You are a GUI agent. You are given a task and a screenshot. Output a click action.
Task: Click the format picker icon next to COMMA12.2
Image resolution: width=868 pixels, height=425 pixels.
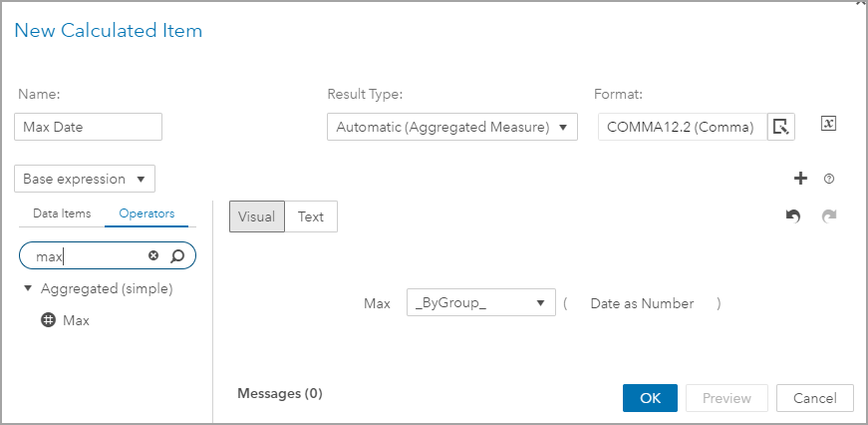[x=780, y=127]
